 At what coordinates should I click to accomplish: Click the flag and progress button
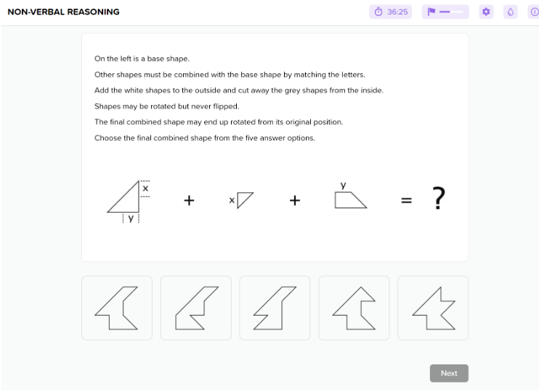445,12
